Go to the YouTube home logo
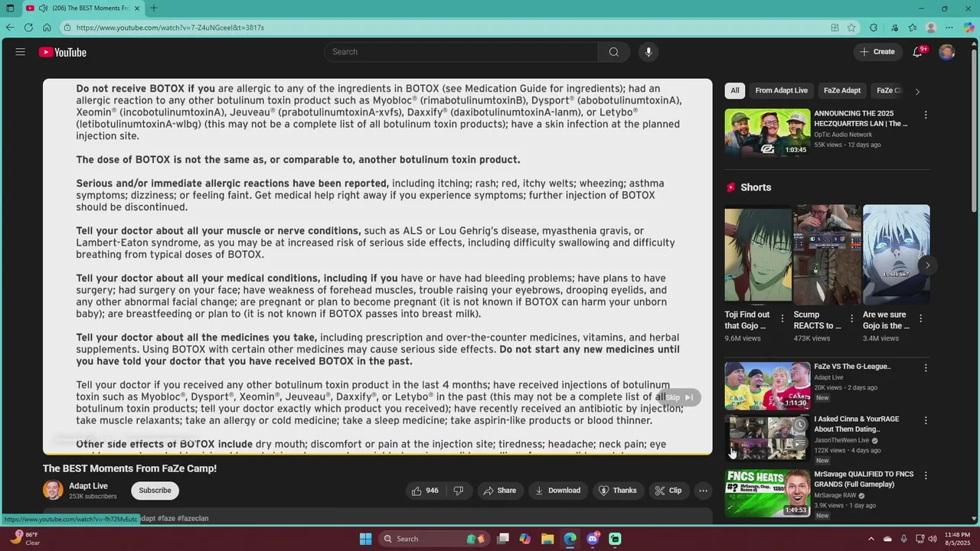980x551 pixels. pyautogui.click(x=63, y=52)
